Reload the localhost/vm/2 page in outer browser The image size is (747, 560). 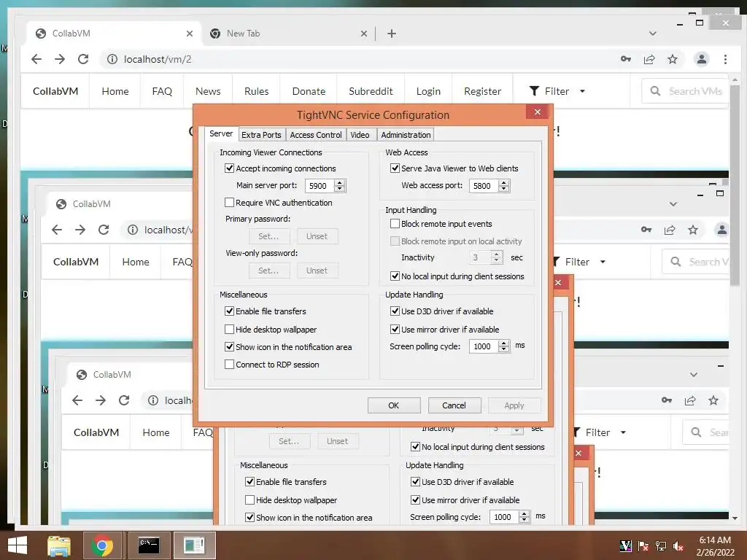click(x=83, y=59)
